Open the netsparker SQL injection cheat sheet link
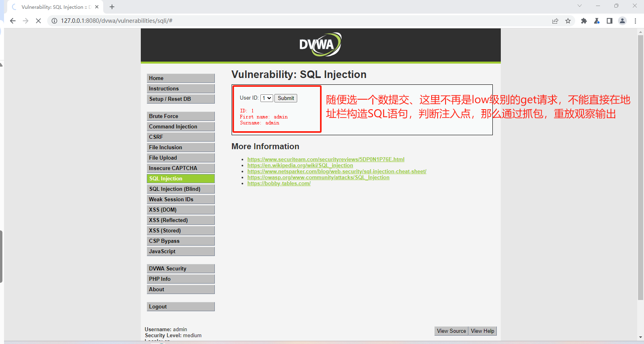Screen dimensions: 644x344 [337, 171]
